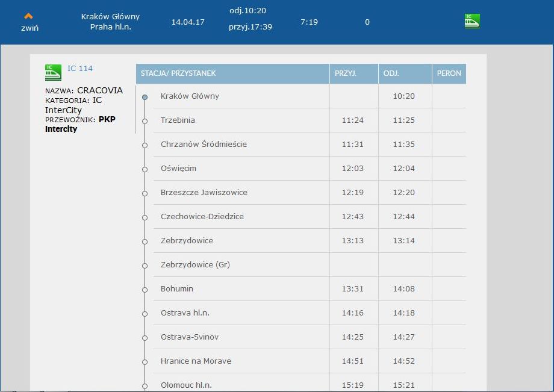The width and height of the screenshot is (554, 392).
Task: Click the 13:31 arrival time at Bohumin
Action: click(x=353, y=288)
